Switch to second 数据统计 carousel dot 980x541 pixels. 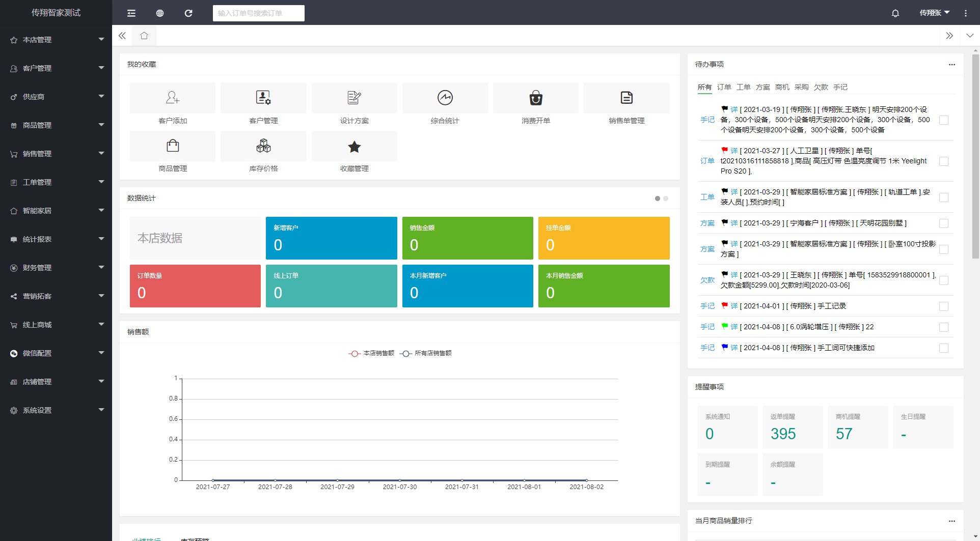coord(666,198)
